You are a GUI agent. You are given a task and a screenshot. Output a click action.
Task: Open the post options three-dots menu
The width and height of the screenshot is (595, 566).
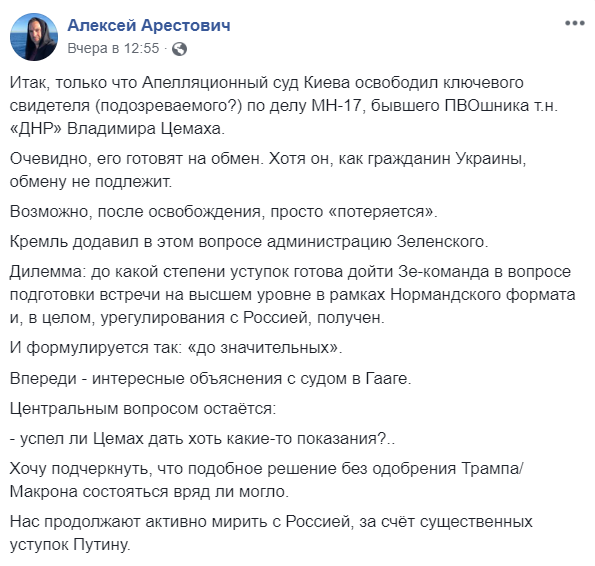(575, 23)
